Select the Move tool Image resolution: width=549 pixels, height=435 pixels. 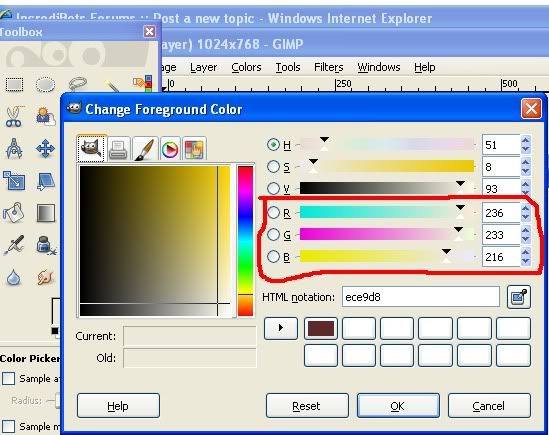pyautogui.click(x=46, y=148)
